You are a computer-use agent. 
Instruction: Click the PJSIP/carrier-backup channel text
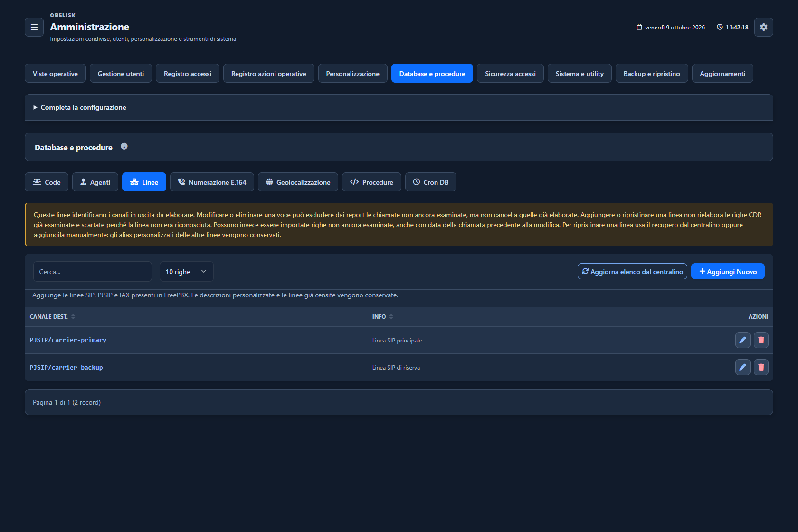(66, 368)
